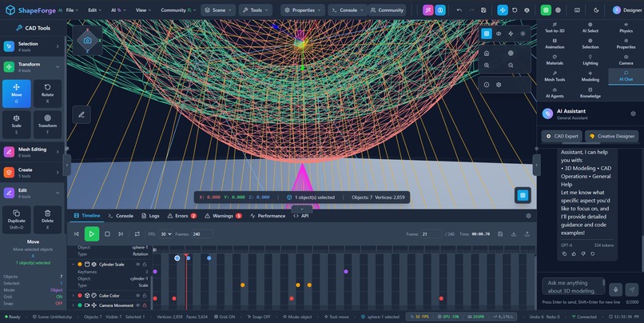Viewport: 644px width, 323px height.
Task: Open the Edit menu
Action: 95,10
